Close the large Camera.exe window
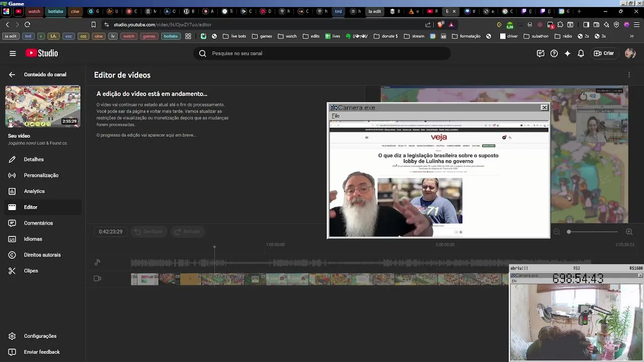Viewport: 644px width, 362px height. (544, 108)
